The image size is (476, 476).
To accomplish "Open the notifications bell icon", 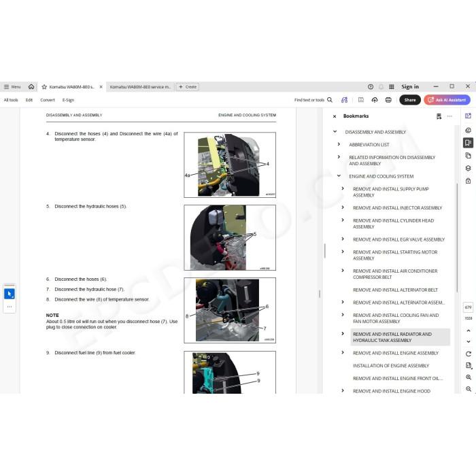I will (381, 87).
